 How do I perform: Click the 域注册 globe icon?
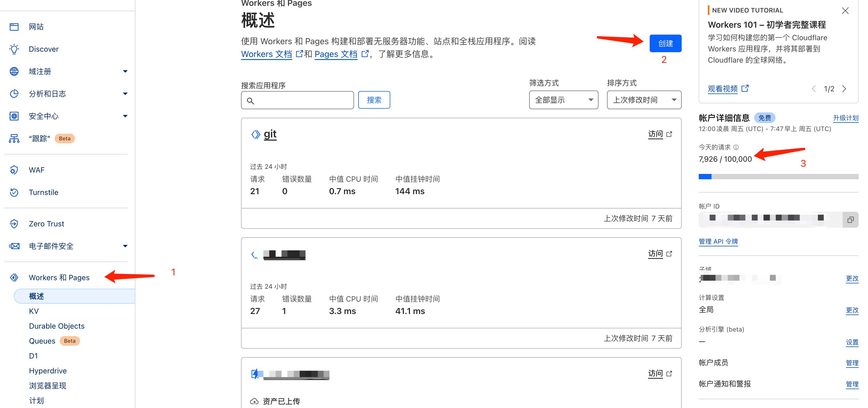coord(14,71)
